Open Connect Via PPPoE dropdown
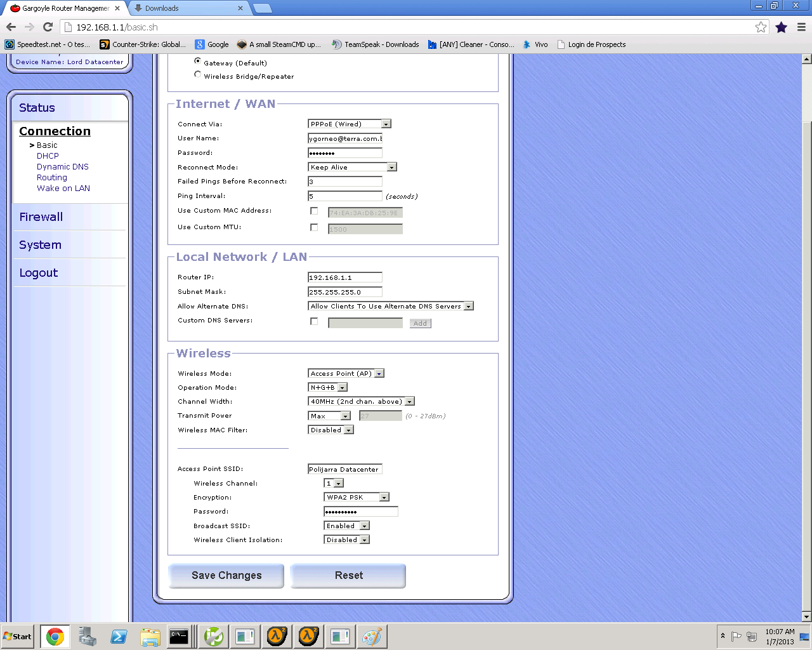The image size is (812, 650). point(350,124)
